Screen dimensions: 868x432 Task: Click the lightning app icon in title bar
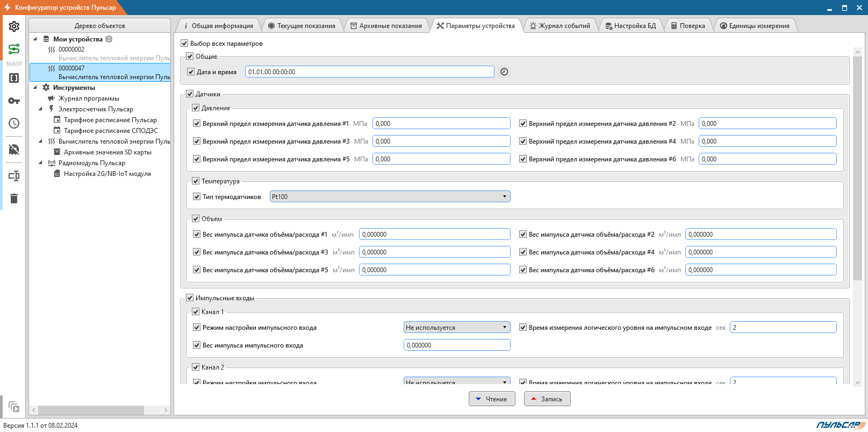point(8,8)
